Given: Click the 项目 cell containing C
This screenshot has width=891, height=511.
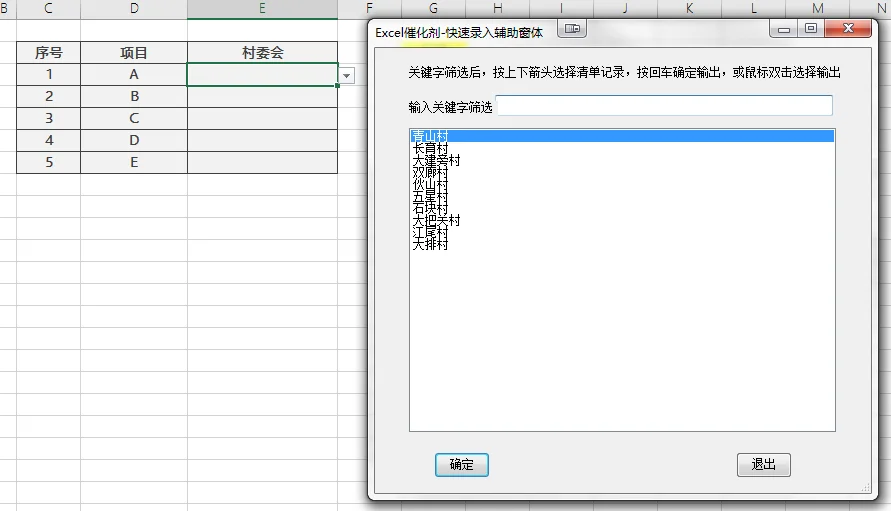Looking at the screenshot, I should coord(134,118).
